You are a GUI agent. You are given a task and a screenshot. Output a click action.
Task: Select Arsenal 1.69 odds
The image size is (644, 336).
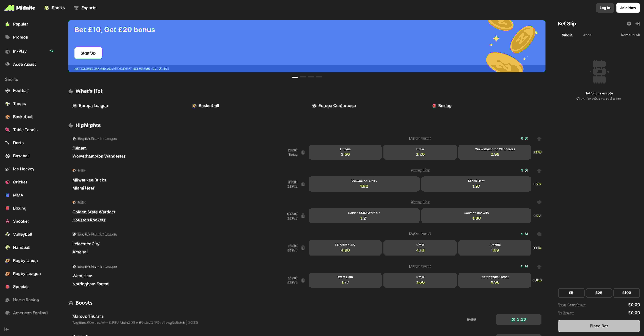click(495, 248)
